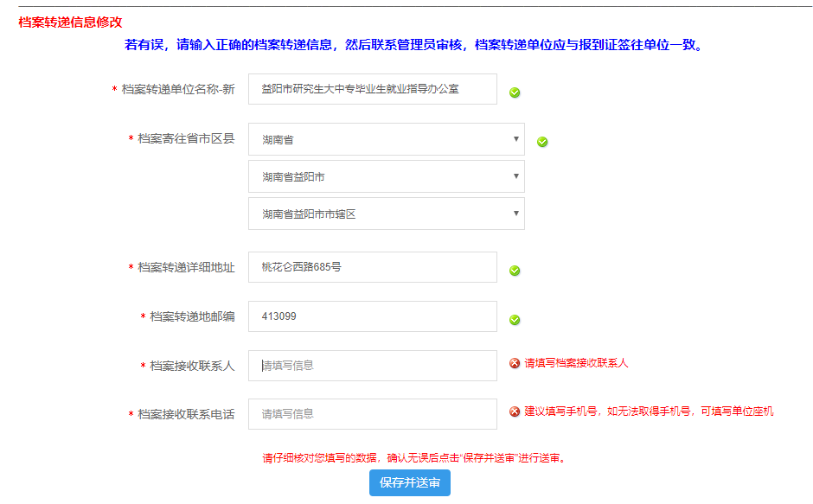Viewport: 813px width, 504px height.
Task: Click the 建议填写手机号 error message text
Action: tap(649, 411)
